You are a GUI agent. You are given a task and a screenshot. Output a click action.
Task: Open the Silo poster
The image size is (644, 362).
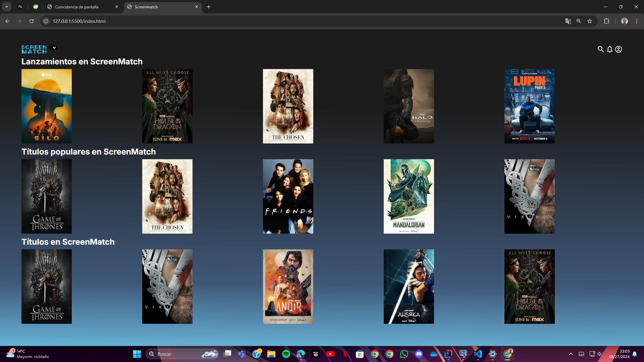click(x=47, y=106)
